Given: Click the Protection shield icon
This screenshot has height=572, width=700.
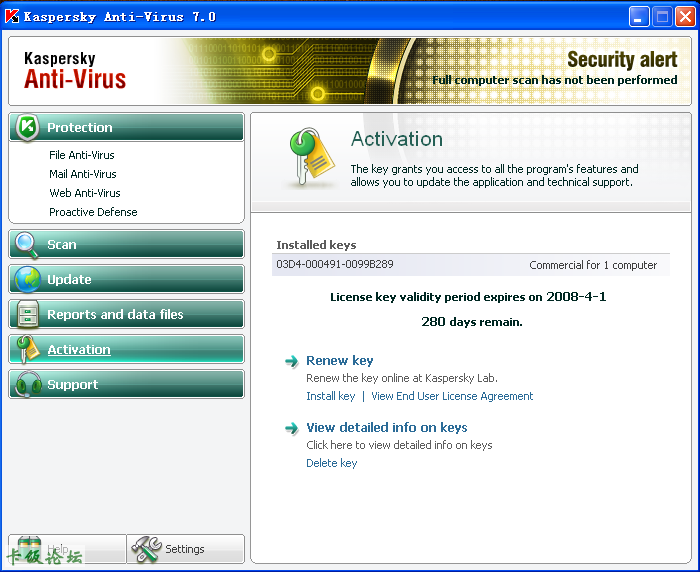Looking at the screenshot, I should [27, 127].
